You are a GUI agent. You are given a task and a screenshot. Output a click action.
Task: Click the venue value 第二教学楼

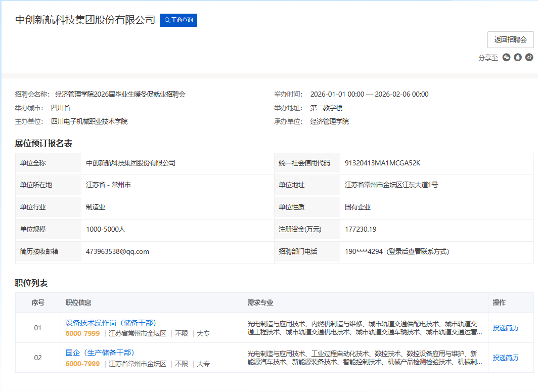click(x=326, y=108)
